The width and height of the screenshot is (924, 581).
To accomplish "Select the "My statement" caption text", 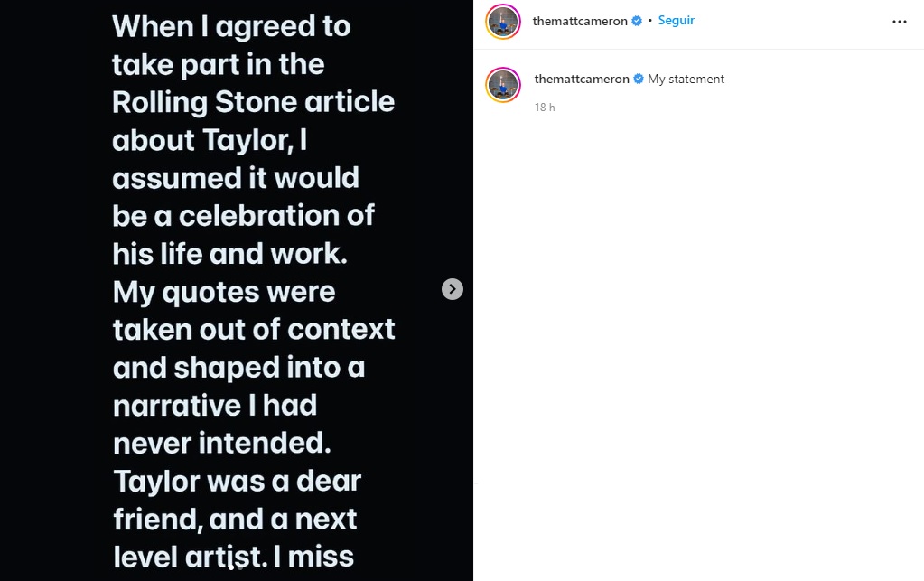I will (x=686, y=80).
